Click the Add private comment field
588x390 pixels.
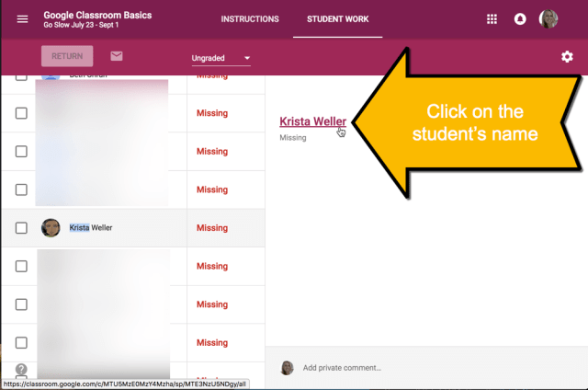pos(342,368)
